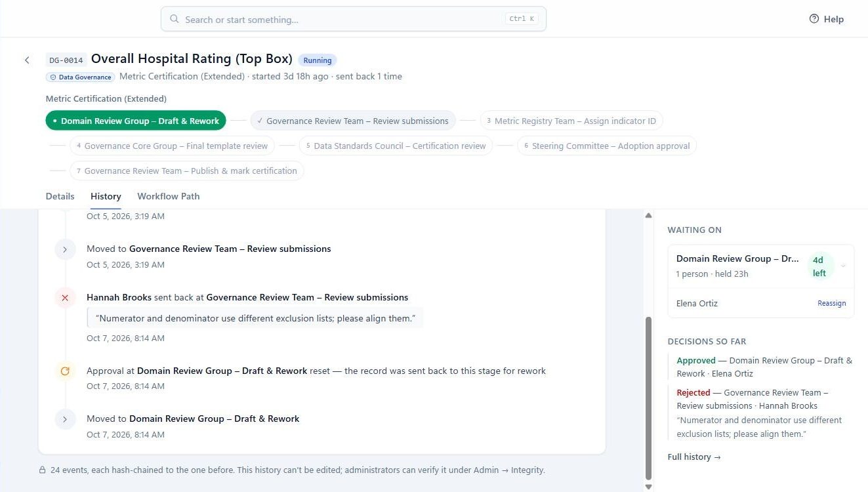Expand the Domain Review Group waiting-on card chevron
Screen dimensions: 868x492
pos(843,266)
